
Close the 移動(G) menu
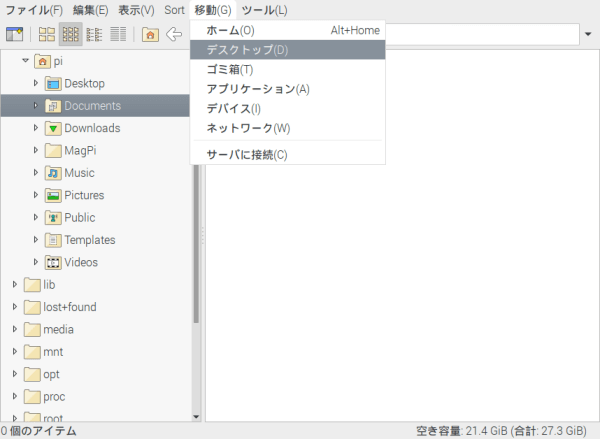tap(213, 10)
